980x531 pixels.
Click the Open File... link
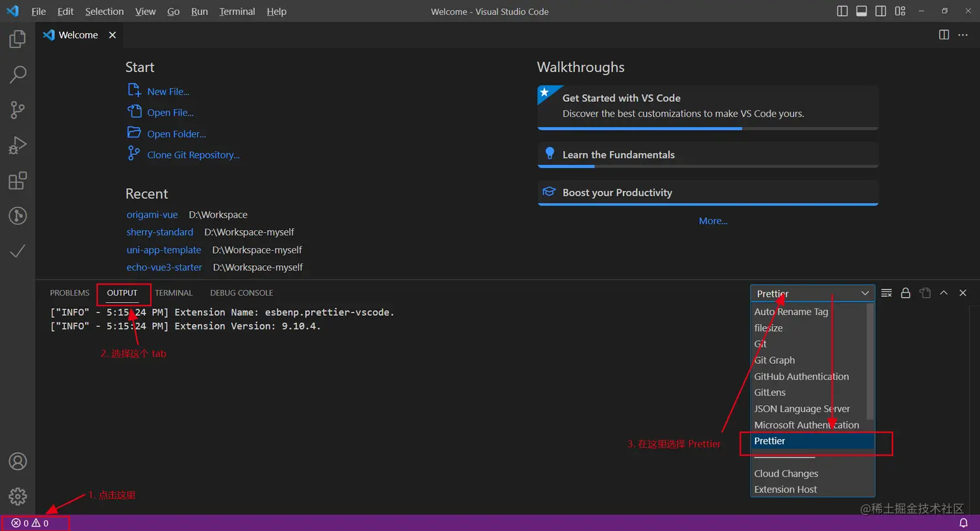170,113
